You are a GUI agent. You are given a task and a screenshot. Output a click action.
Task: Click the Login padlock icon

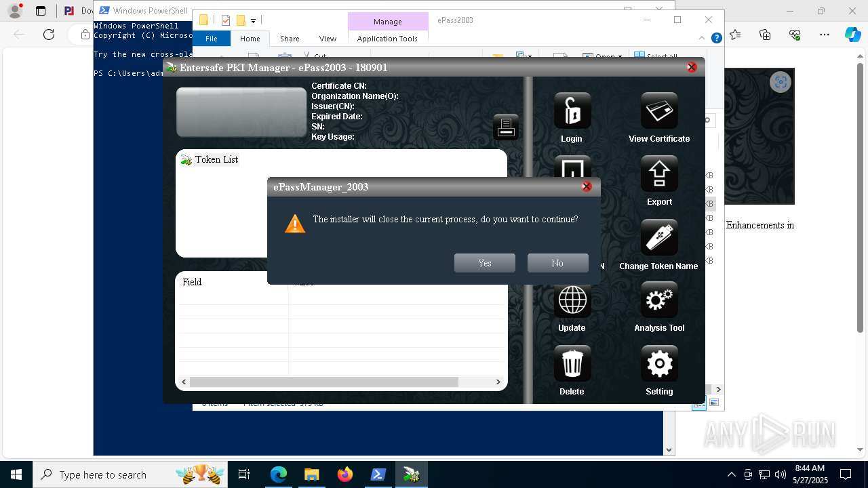pyautogui.click(x=572, y=110)
